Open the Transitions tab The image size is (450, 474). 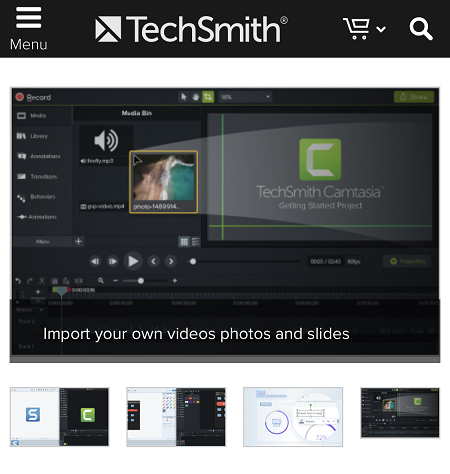(37, 176)
